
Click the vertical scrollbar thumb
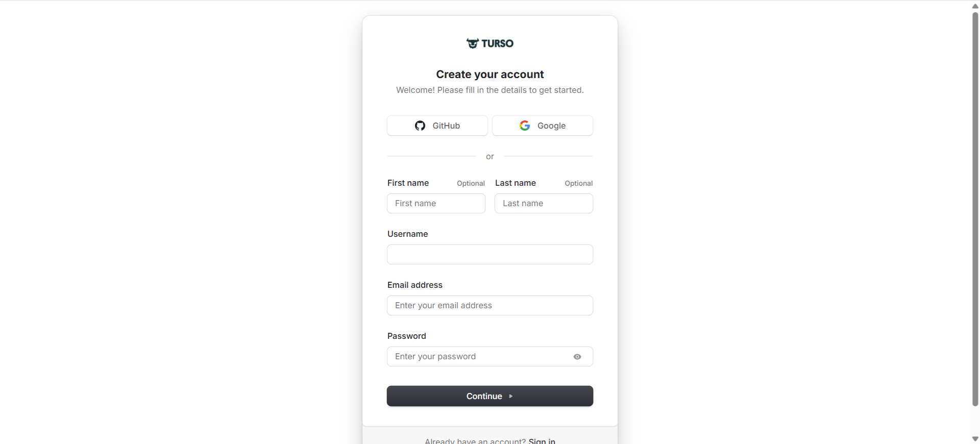(975, 204)
